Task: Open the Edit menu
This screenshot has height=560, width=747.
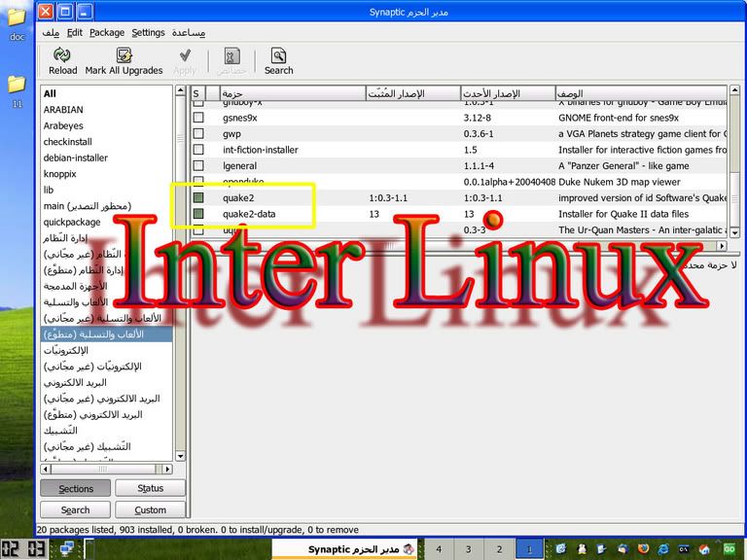Action: pos(74,32)
